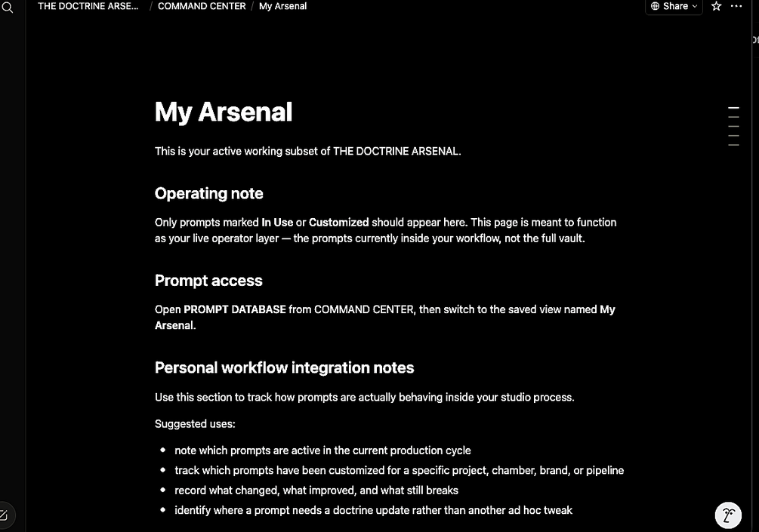Viewport: 759px width, 532px height.
Task: Click the Operating note heading
Action: pos(208,193)
